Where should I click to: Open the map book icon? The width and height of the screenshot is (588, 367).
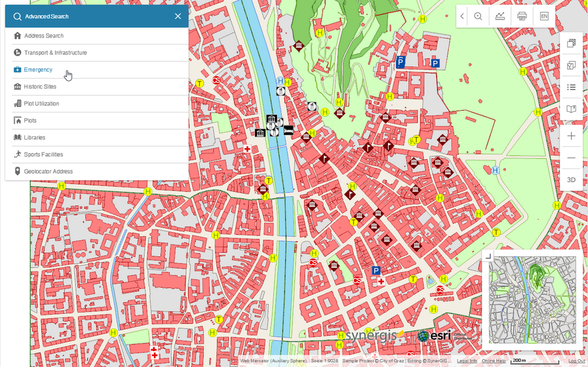click(x=571, y=109)
